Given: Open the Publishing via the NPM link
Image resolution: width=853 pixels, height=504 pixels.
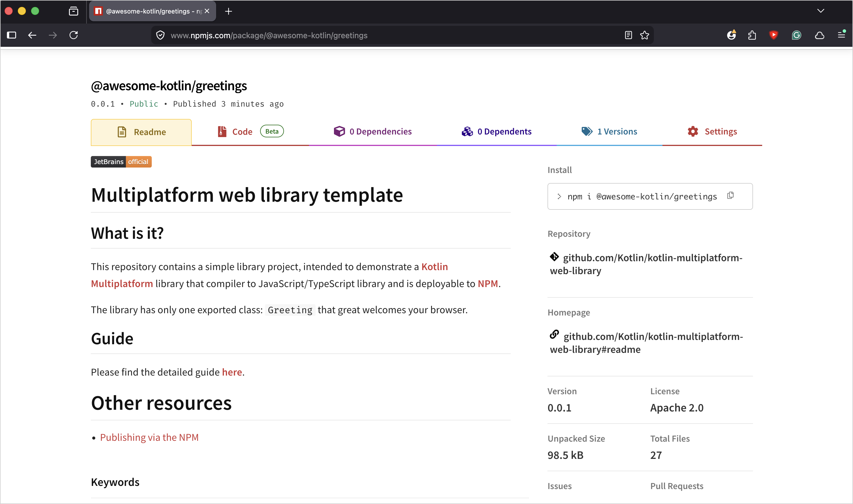Looking at the screenshot, I should [x=149, y=437].
